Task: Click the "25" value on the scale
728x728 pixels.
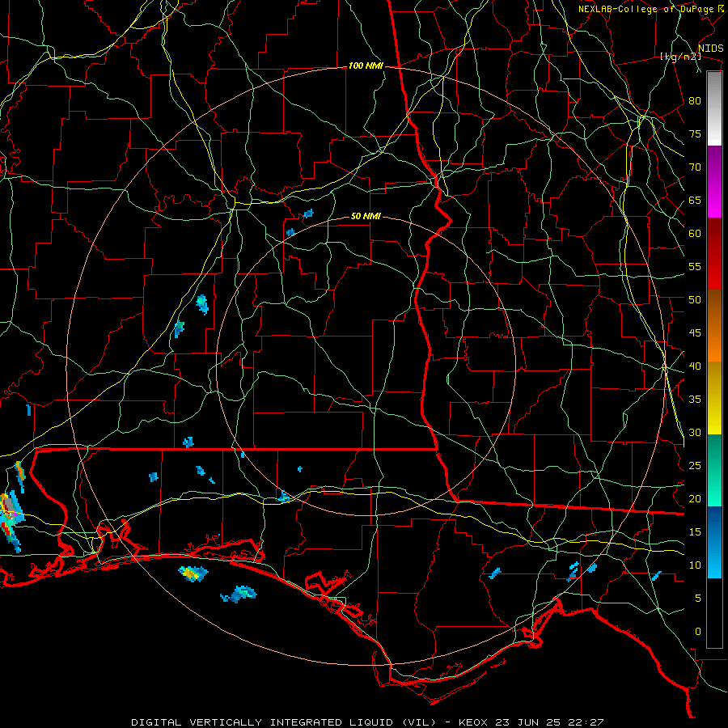Action: (695, 465)
